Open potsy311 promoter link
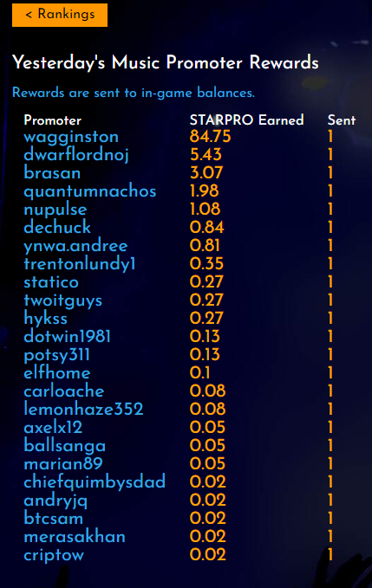372x588 pixels. pyautogui.click(x=56, y=354)
